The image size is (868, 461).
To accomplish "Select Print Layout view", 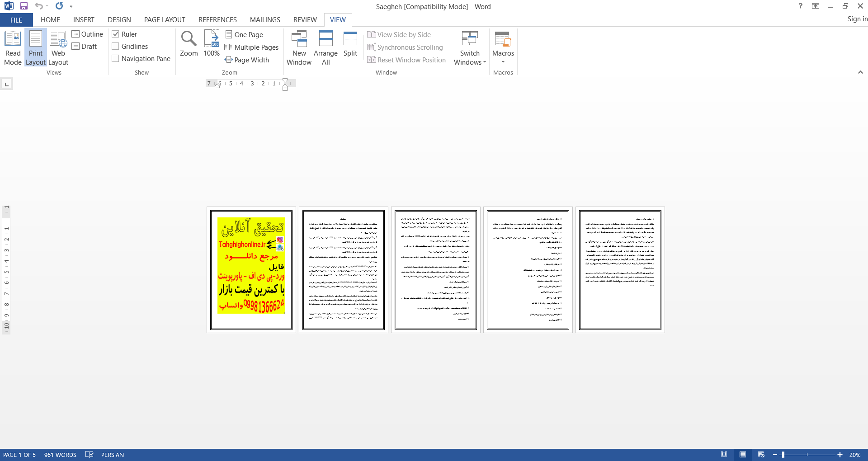I will coord(36,48).
